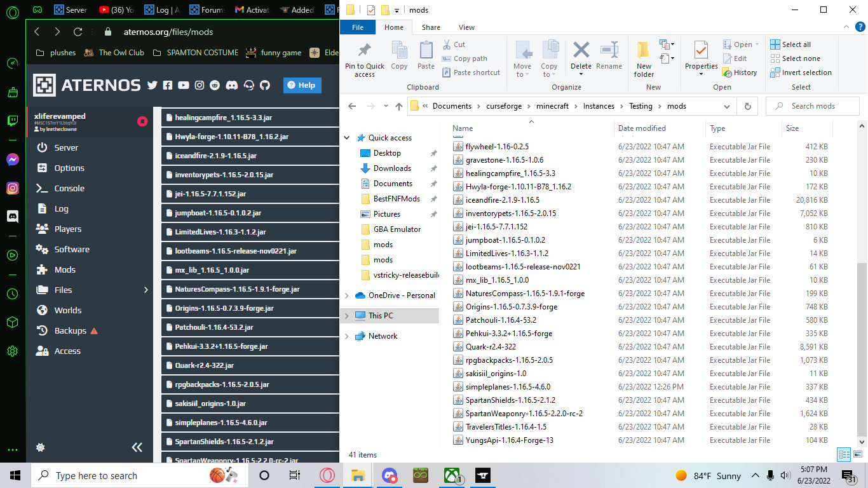868x488 pixels.
Task: Open the Copy to dropdown
Action: (x=549, y=60)
